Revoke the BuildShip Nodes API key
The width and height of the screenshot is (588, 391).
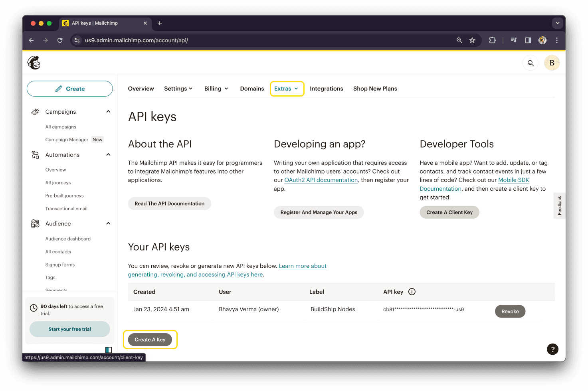pos(510,311)
